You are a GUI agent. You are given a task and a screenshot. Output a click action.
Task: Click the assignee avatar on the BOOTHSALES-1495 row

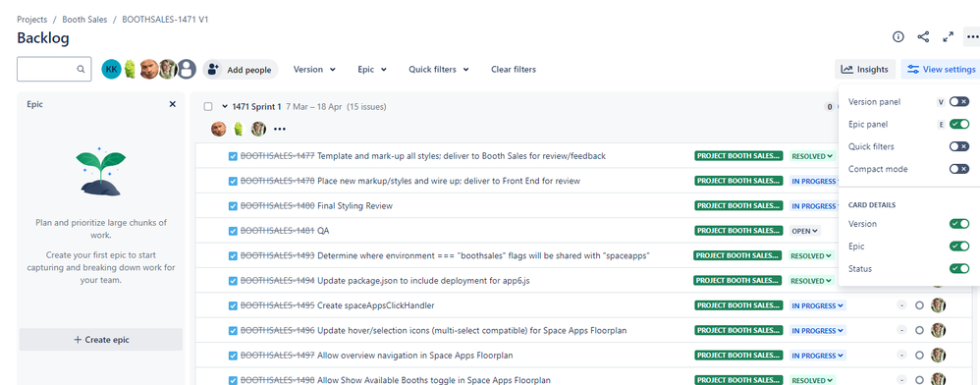(938, 305)
